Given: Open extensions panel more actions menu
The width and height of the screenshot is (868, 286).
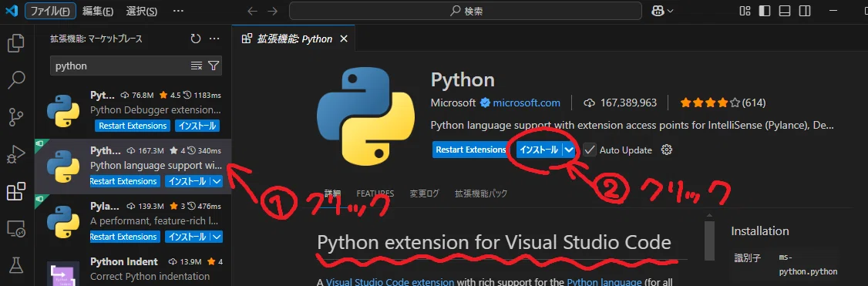Looking at the screenshot, I should (x=215, y=39).
